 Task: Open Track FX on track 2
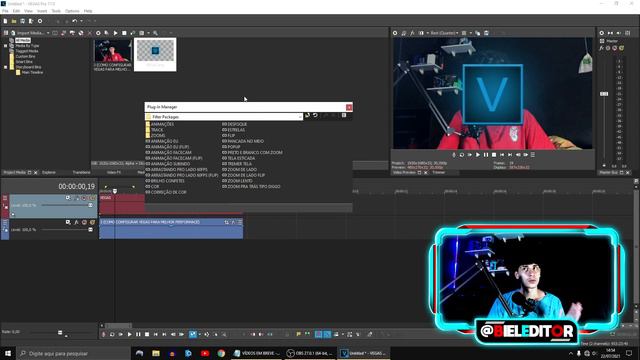point(76,222)
